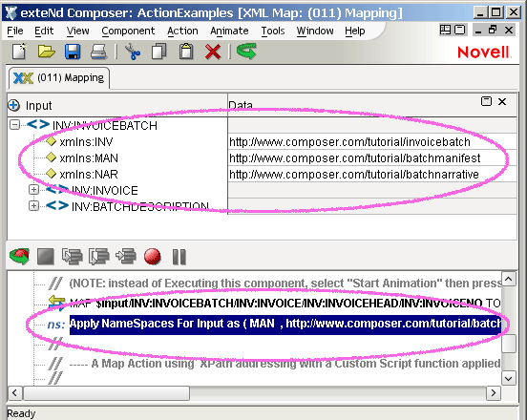Viewport: 527px width, 420px height.
Task: Click the action pane scroll-down arrow
Action: 509,378
